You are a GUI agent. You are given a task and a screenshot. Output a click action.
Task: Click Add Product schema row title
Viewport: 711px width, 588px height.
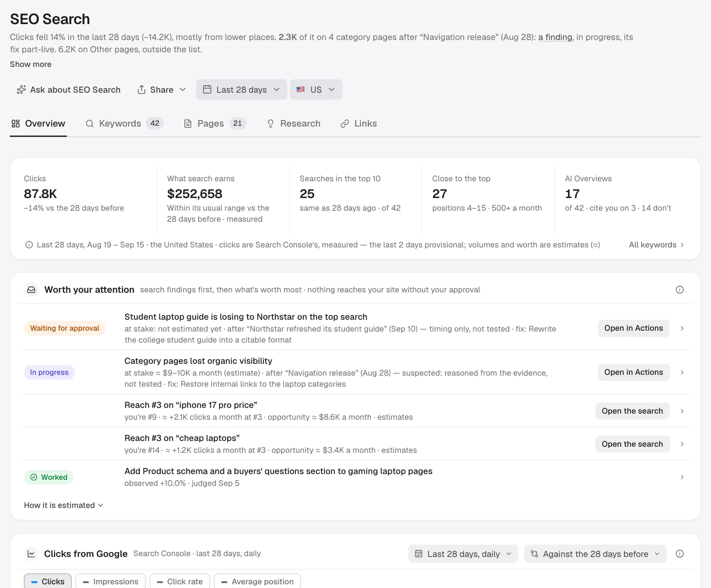click(x=278, y=471)
